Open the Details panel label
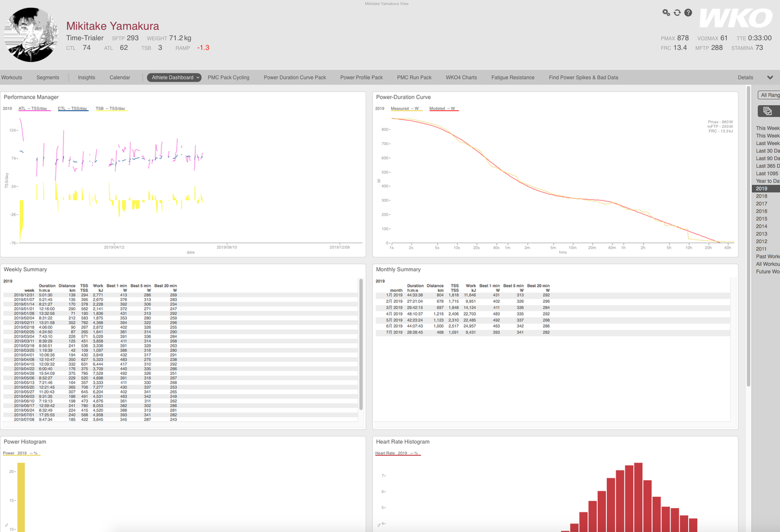 pos(745,77)
